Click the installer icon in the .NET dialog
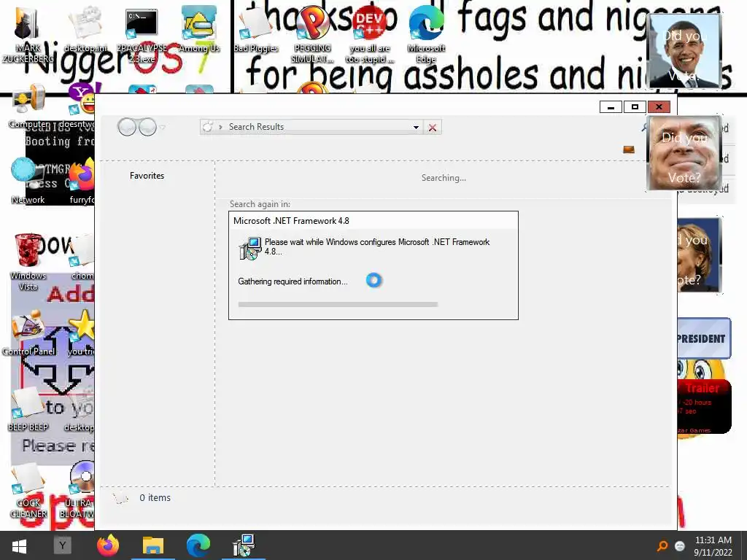 [x=250, y=248]
